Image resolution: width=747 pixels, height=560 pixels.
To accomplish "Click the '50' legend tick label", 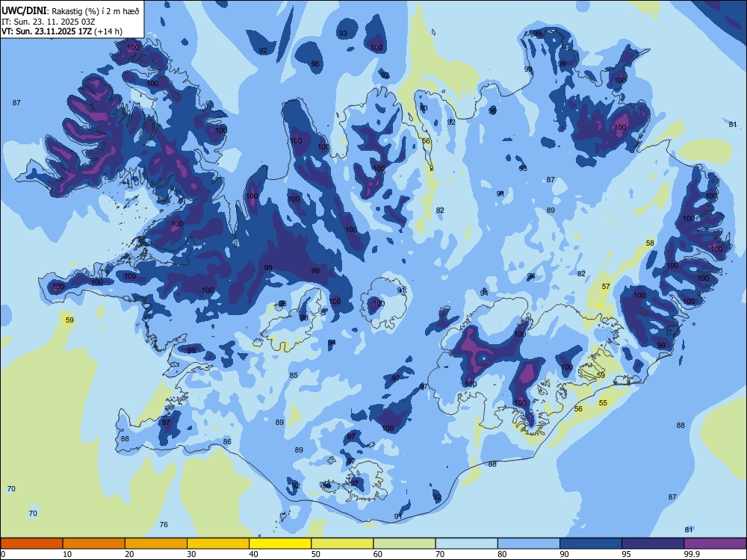I will point(316,554).
